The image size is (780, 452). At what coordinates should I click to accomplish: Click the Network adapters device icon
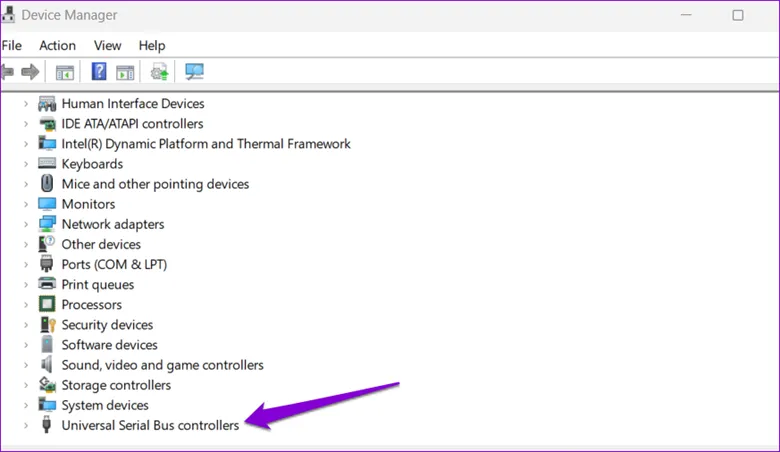[x=47, y=224]
